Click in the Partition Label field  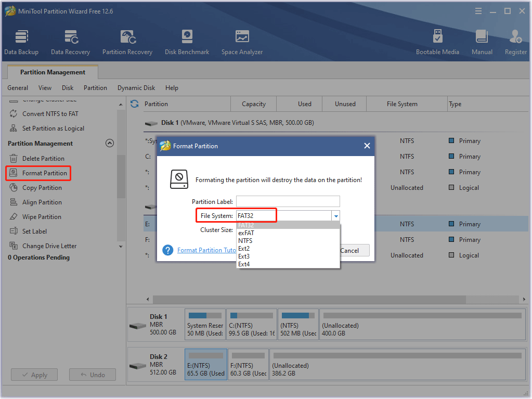point(288,201)
